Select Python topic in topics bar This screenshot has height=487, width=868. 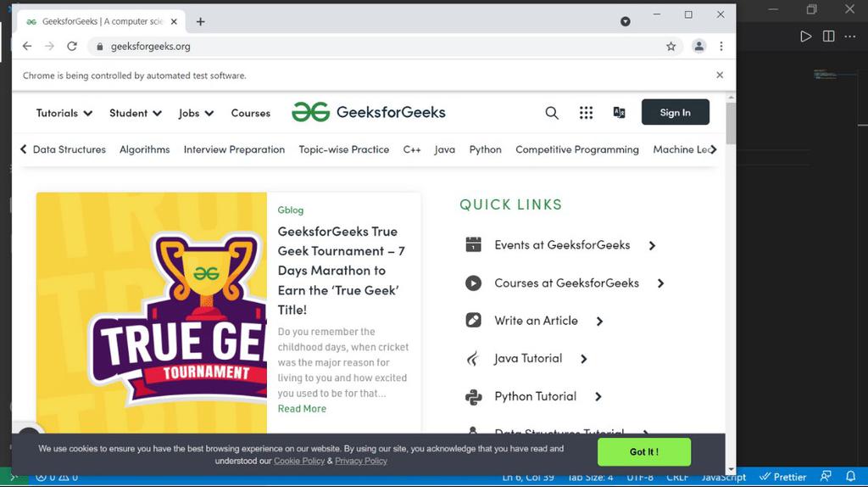(486, 149)
